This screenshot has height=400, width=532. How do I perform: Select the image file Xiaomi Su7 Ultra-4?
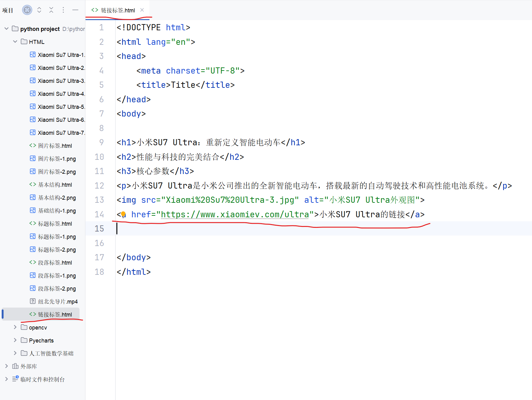click(x=57, y=94)
